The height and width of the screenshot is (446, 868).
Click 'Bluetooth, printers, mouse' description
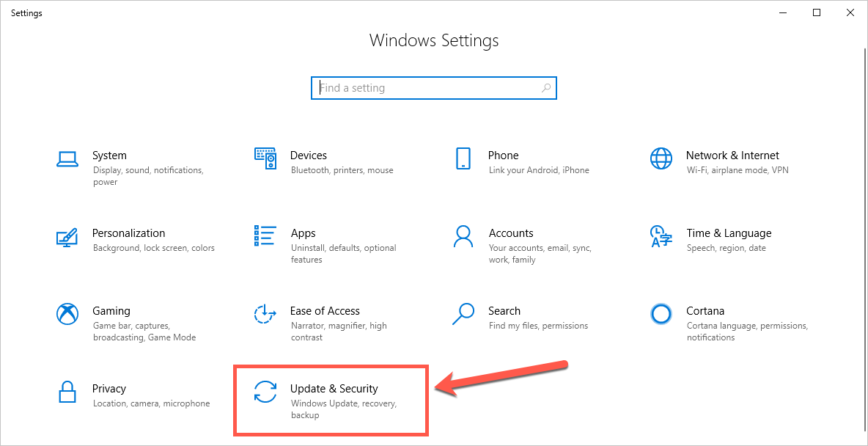[342, 170]
